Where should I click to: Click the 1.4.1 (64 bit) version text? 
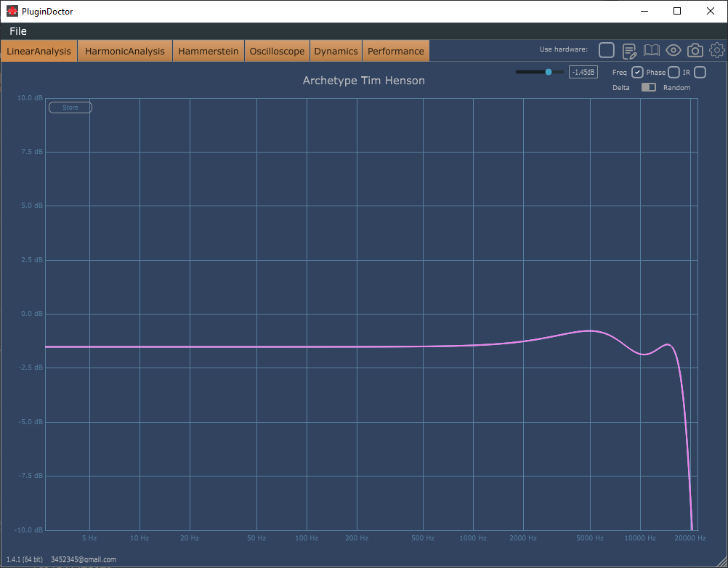[25, 559]
